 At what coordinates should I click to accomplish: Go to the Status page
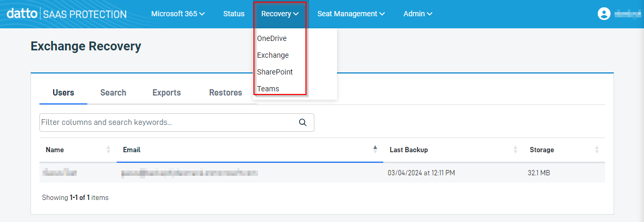click(x=234, y=14)
